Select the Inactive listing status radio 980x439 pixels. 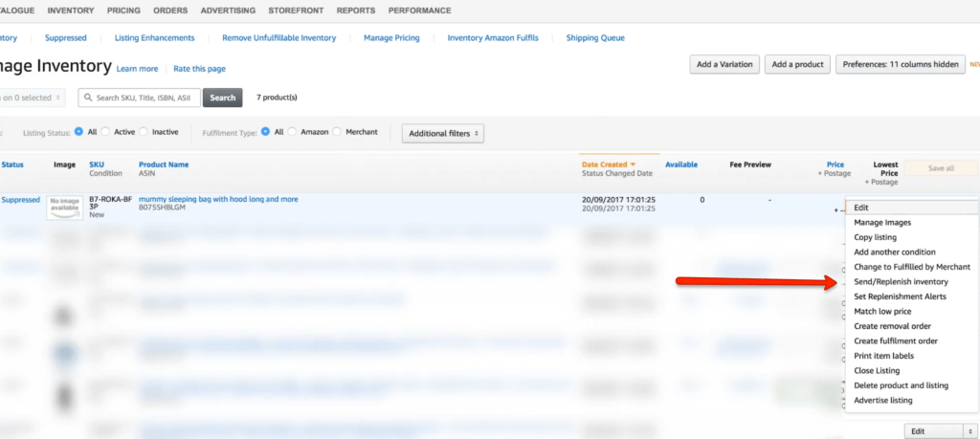click(144, 132)
